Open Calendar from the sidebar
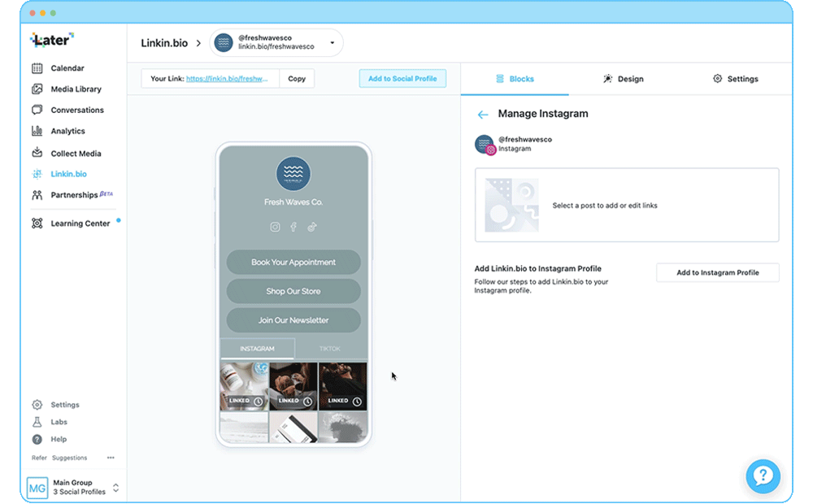Screen dimensions: 813x504 click(x=67, y=68)
